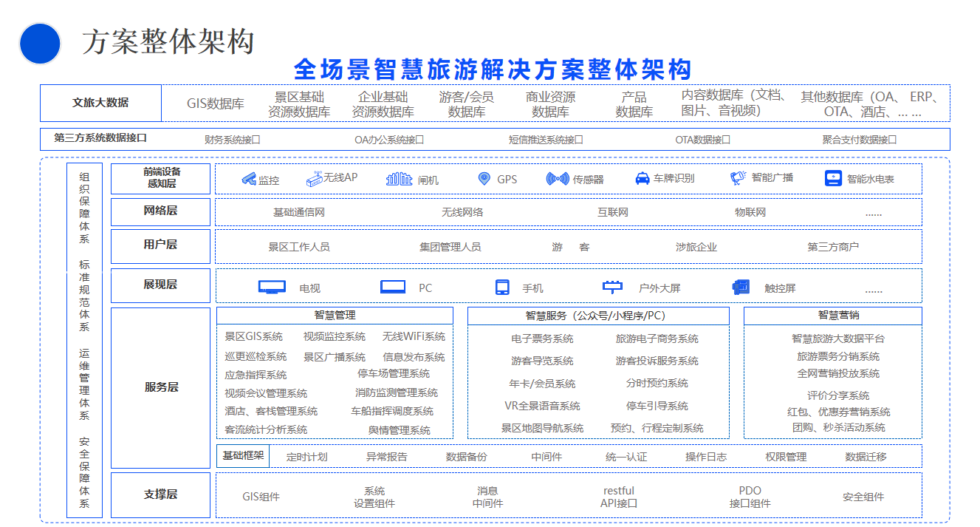Click the 监控 camera icon
980x527 pixels.
[248, 179]
